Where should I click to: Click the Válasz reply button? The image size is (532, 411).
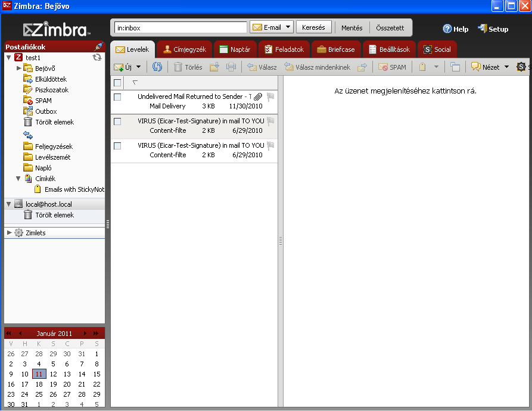click(262, 67)
